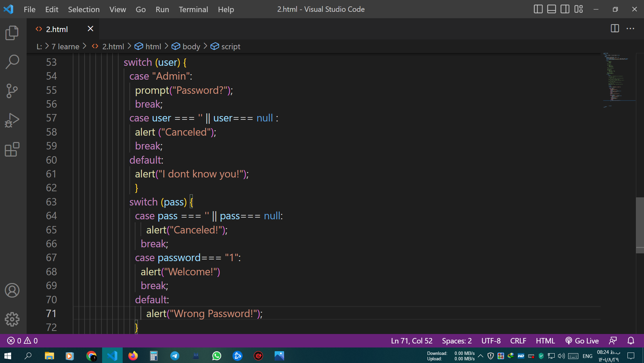This screenshot has width=644, height=363.
Task: Open the Selection menu
Action: 84,9
